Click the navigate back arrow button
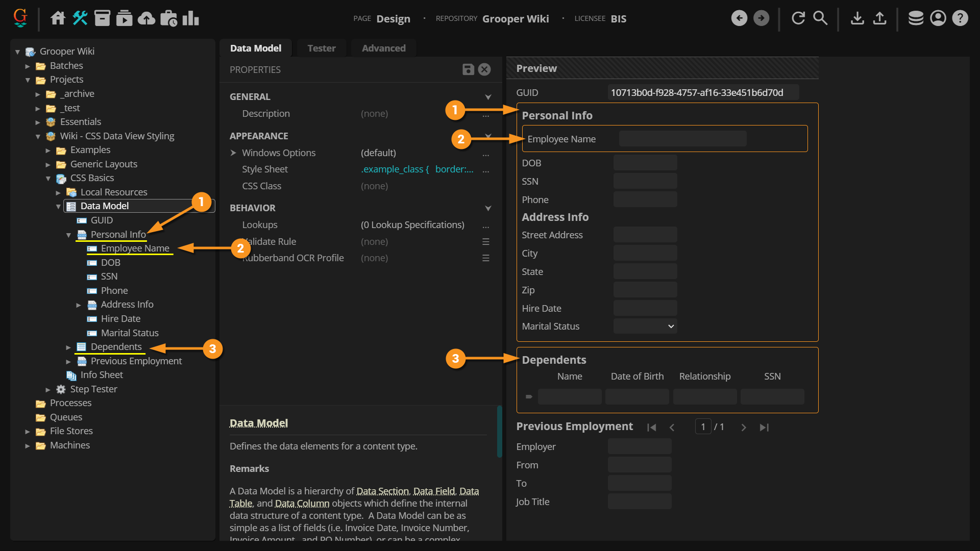This screenshot has height=551, width=980. (739, 18)
